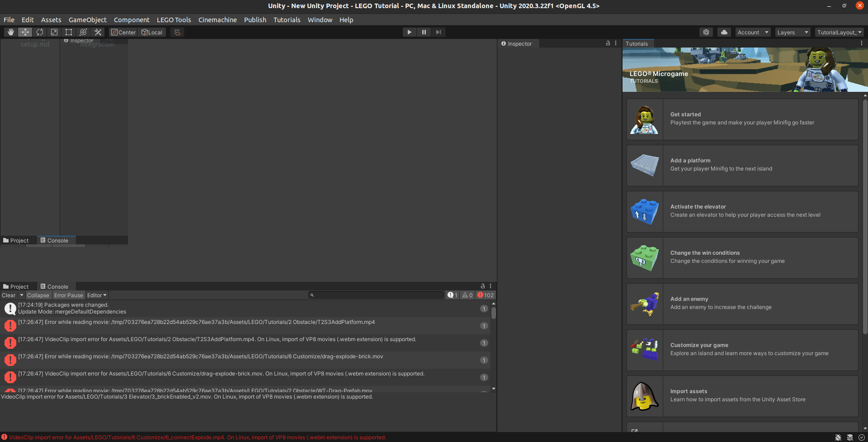
Task: Toggle pivot mode Center button
Action: (123, 32)
